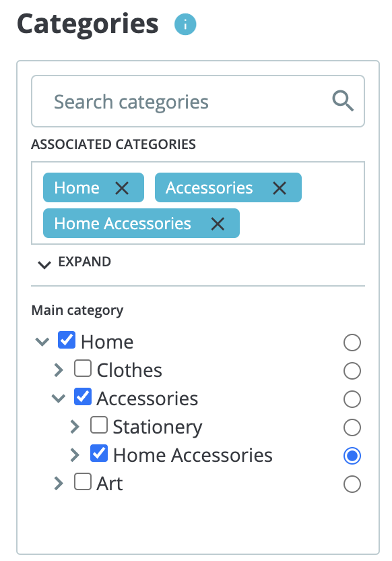Expand the Clothes category tree node
The width and height of the screenshot is (392, 561).
point(58,370)
